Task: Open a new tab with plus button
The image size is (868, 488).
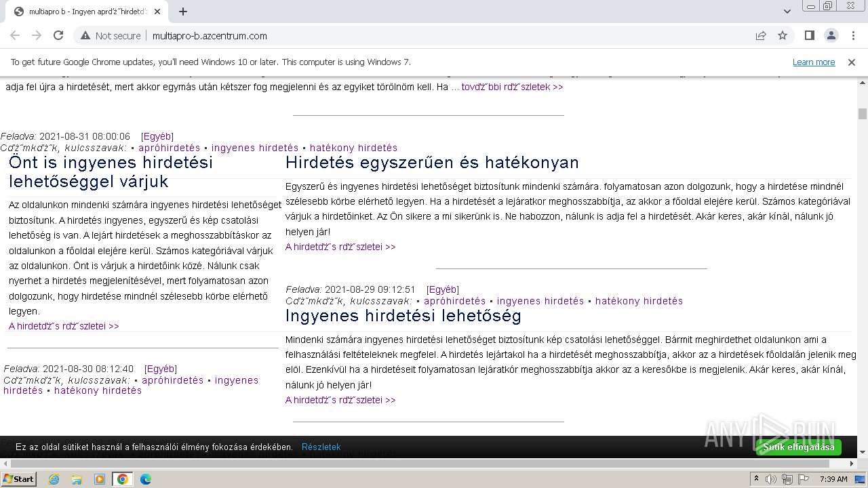Action: (183, 12)
